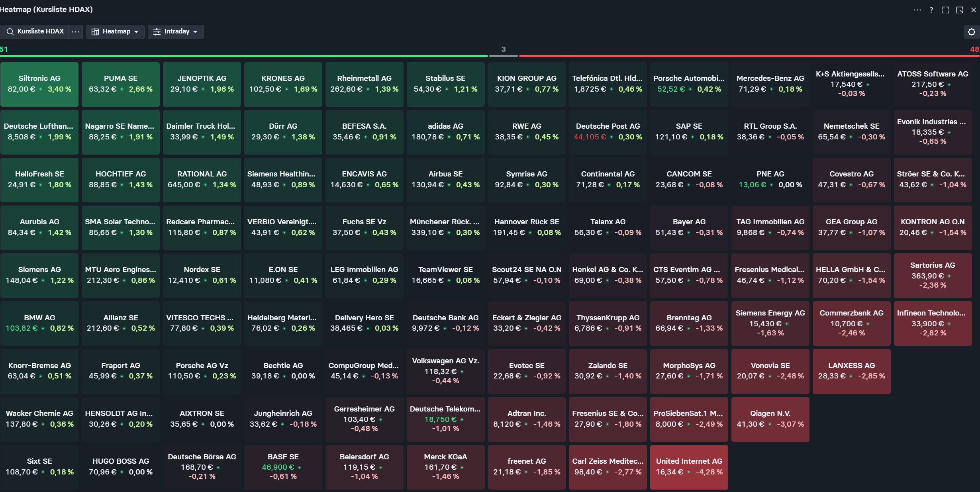Click the E.ON SE tile
Screen dimensions: 980x492
click(283, 275)
